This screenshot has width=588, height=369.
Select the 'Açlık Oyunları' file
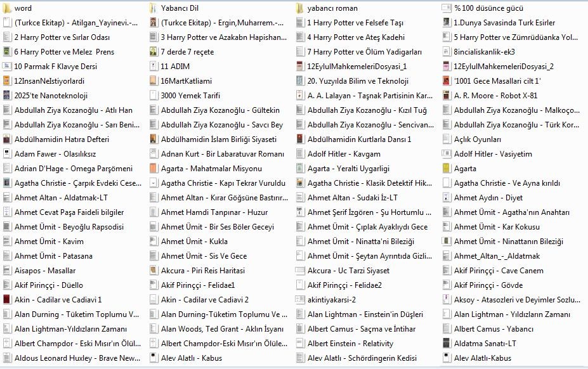[478, 139]
